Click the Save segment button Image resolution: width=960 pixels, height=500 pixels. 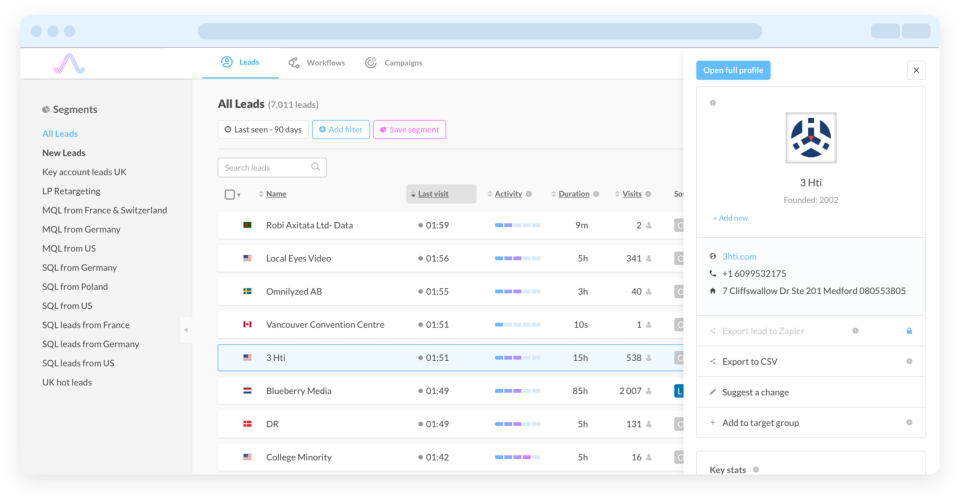tap(410, 130)
